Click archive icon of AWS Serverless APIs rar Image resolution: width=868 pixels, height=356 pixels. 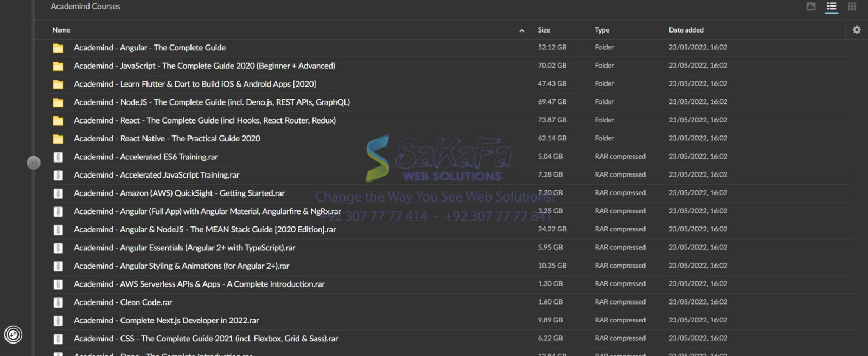(x=58, y=284)
